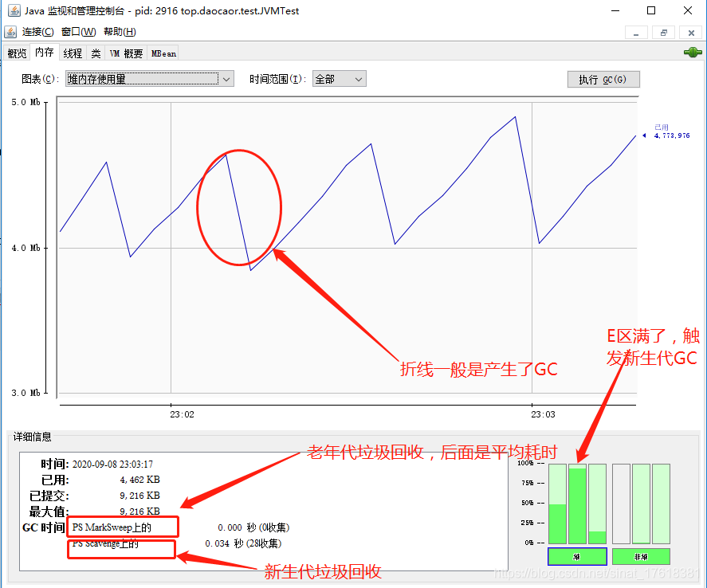
Task: Open the 类 tab
Action: [x=96, y=53]
